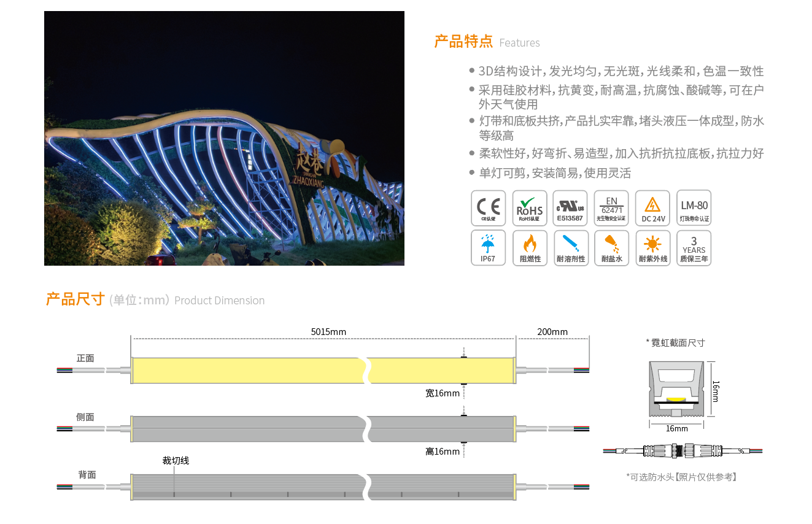Click the IP67 waterproof umbrella icon
The height and width of the screenshot is (524, 812).
coord(489,248)
